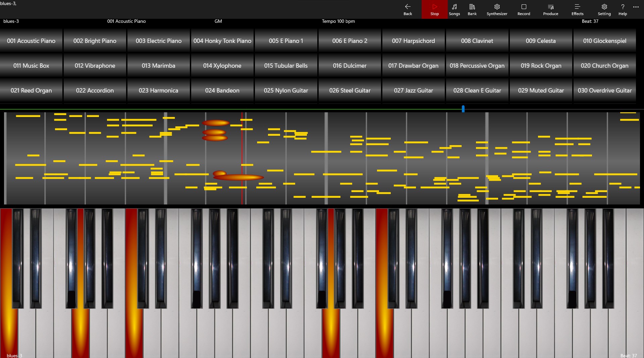This screenshot has width=644, height=358.
Task: Select the 020 Church Organ patch
Action: [x=605, y=66]
